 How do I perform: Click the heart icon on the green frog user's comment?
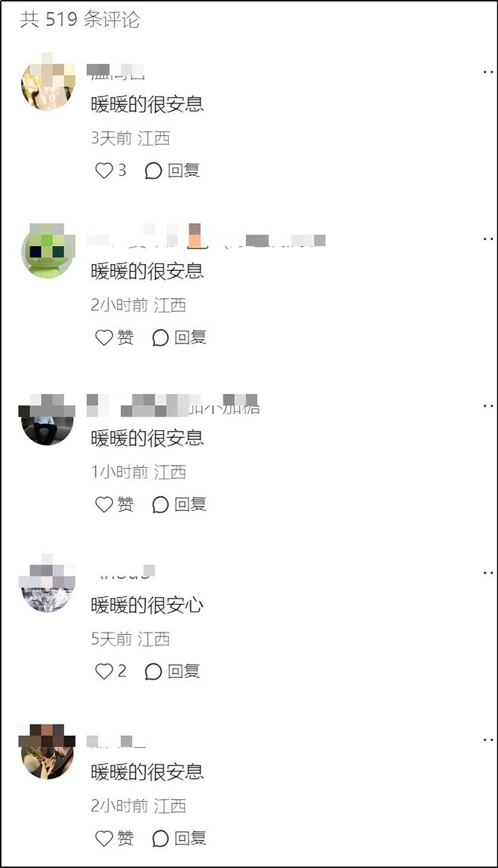click(104, 337)
